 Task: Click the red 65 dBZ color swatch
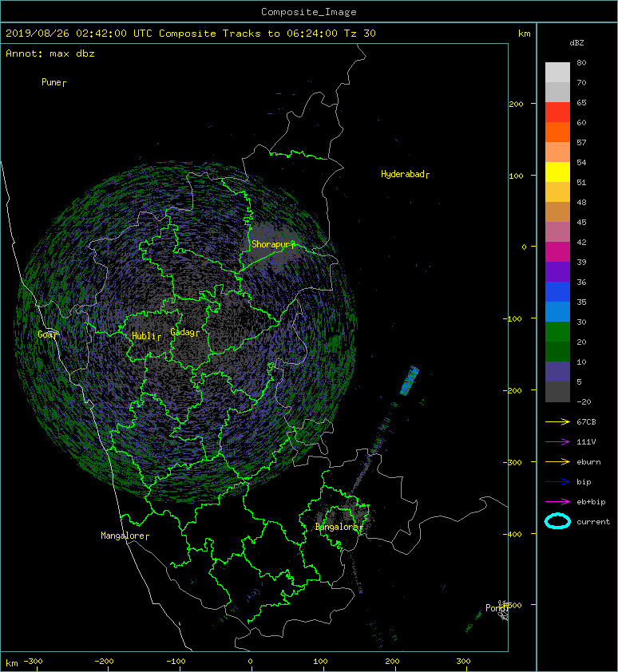coord(557,113)
